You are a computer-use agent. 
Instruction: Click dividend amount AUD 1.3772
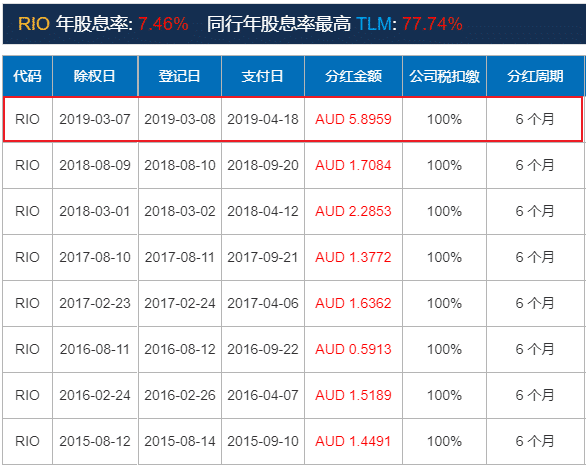[x=353, y=257]
